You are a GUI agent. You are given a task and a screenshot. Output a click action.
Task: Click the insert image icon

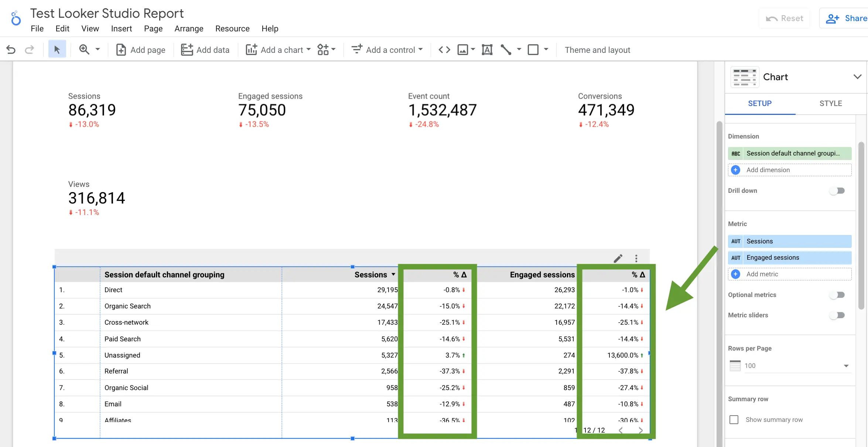(x=462, y=50)
